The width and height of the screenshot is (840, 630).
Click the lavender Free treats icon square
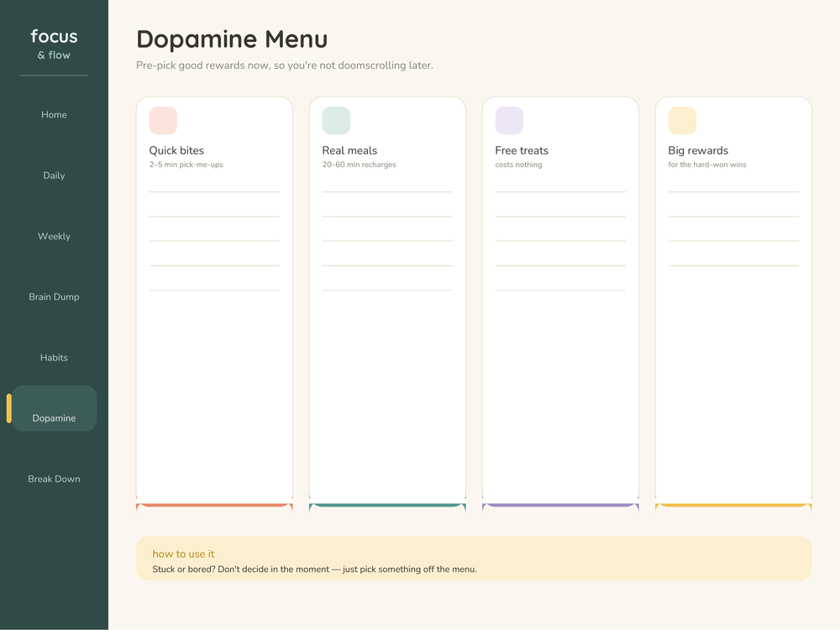510,120
